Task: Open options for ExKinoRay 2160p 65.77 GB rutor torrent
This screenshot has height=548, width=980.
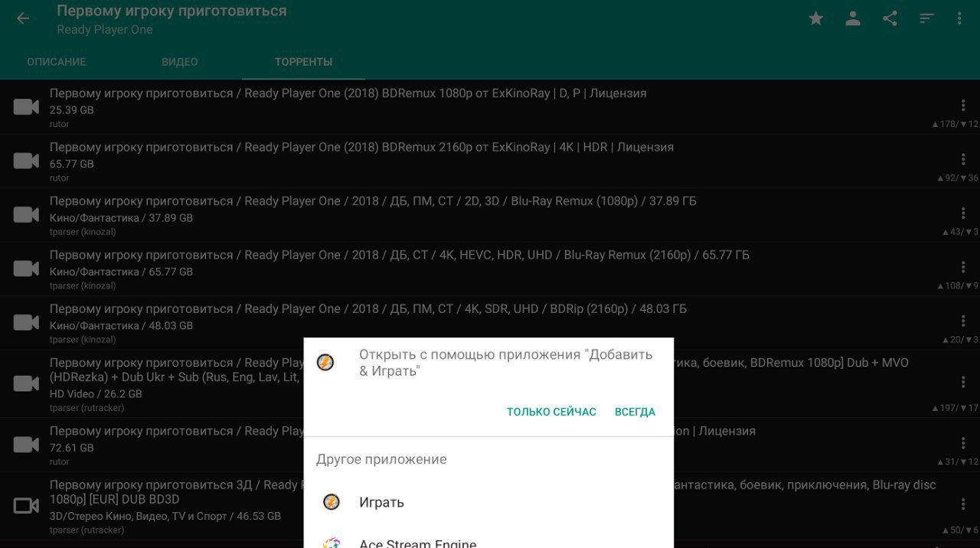Action: click(963, 159)
